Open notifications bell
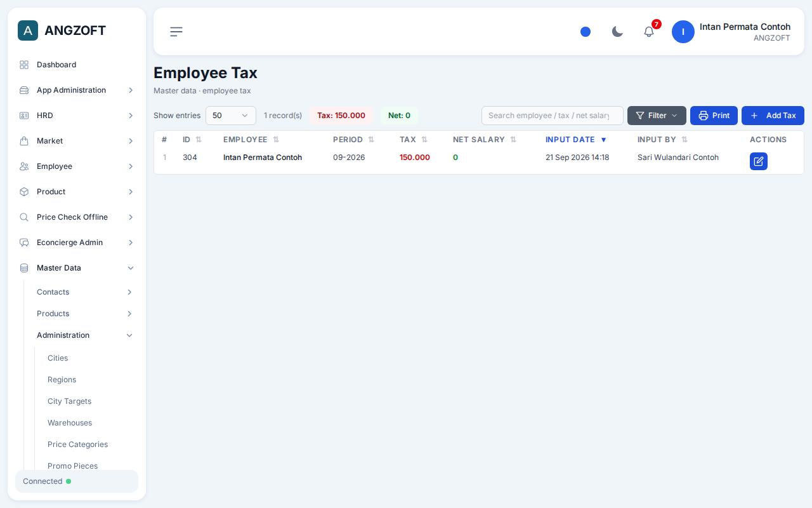 point(649,32)
